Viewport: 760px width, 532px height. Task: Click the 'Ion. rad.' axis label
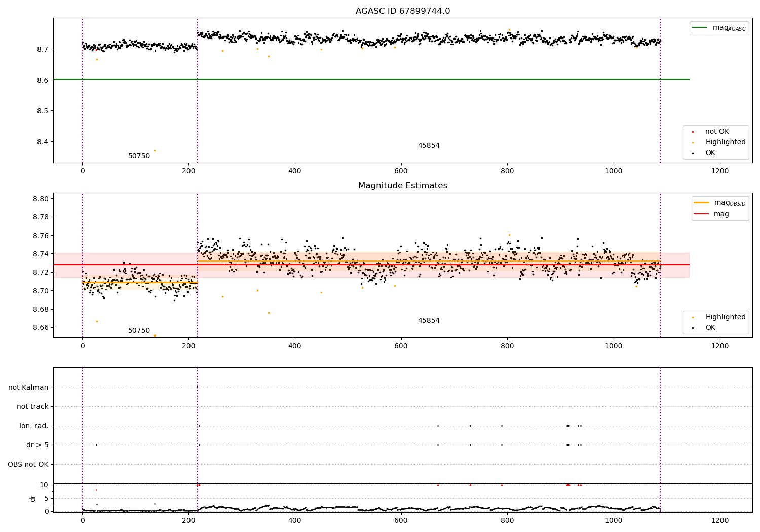point(34,426)
